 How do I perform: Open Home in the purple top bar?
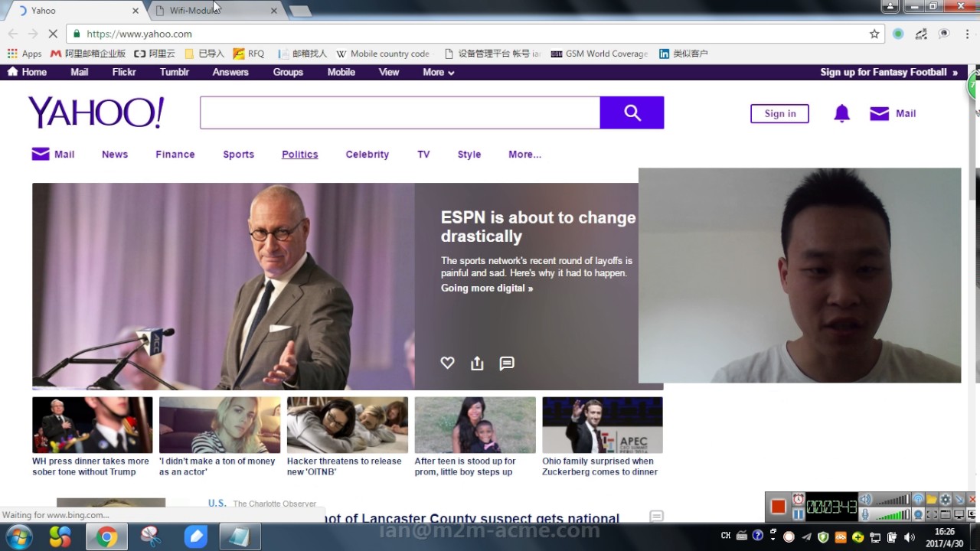[x=27, y=72]
